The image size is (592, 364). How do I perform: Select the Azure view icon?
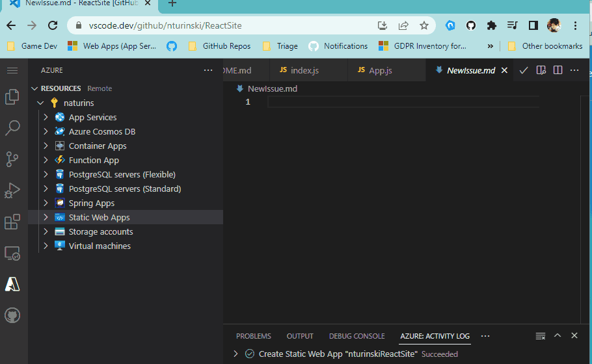pyautogui.click(x=12, y=284)
